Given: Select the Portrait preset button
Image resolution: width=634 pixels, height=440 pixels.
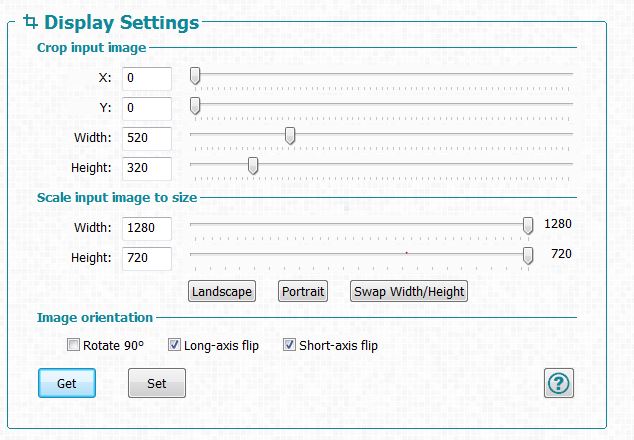Looking at the screenshot, I should pos(303,291).
